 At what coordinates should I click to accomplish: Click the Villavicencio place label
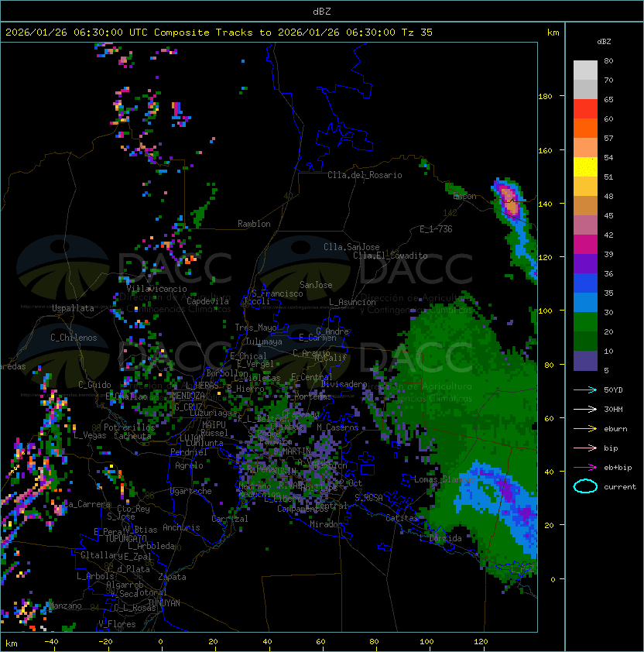(x=156, y=289)
